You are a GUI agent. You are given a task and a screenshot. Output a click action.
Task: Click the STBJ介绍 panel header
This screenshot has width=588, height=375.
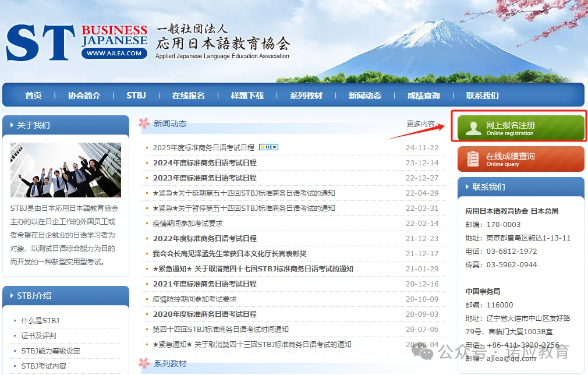pos(66,295)
